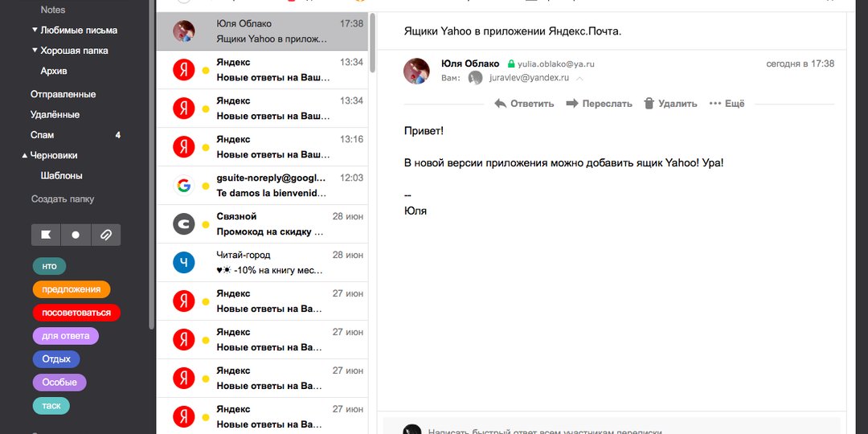The height and width of the screenshot is (434, 868).
Task: Select the Отдых label
Action: (x=56, y=359)
